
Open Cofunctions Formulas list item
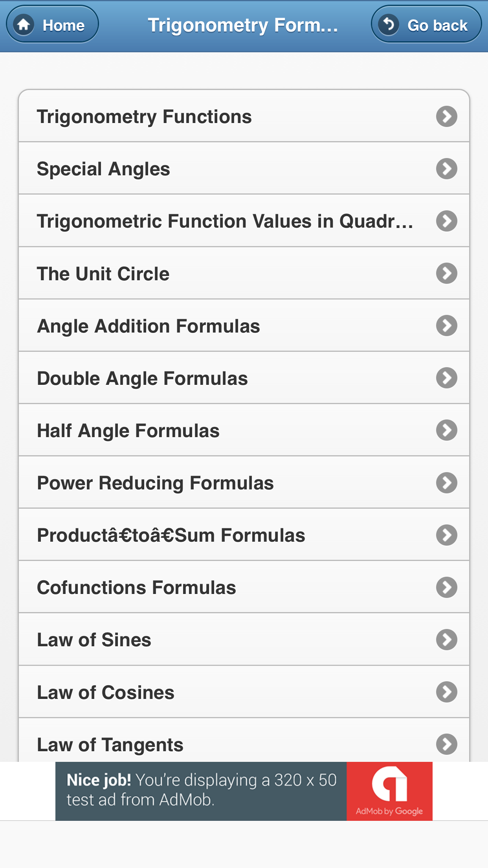tap(136, 587)
